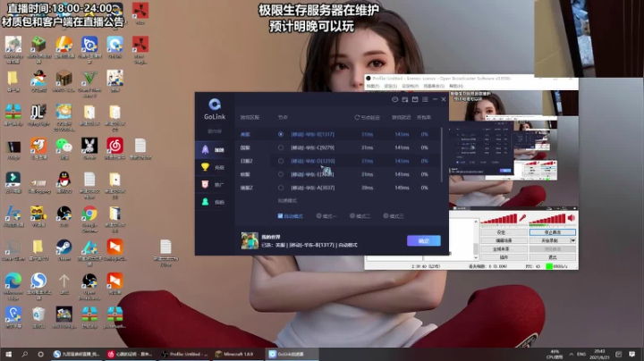The width and height of the screenshot is (644, 361).
Task: Switch to Minecraft 1.8.9 taskbar item
Action: click(x=237, y=354)
